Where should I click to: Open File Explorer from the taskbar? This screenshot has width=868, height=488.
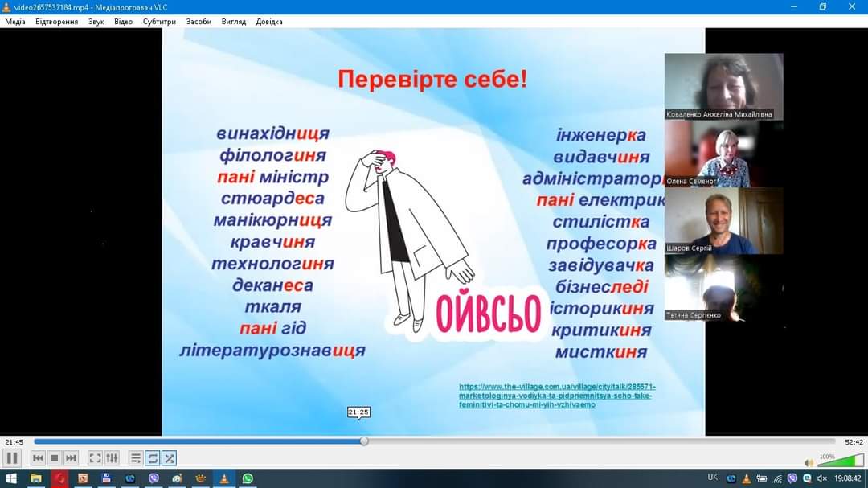coord(36,478)
